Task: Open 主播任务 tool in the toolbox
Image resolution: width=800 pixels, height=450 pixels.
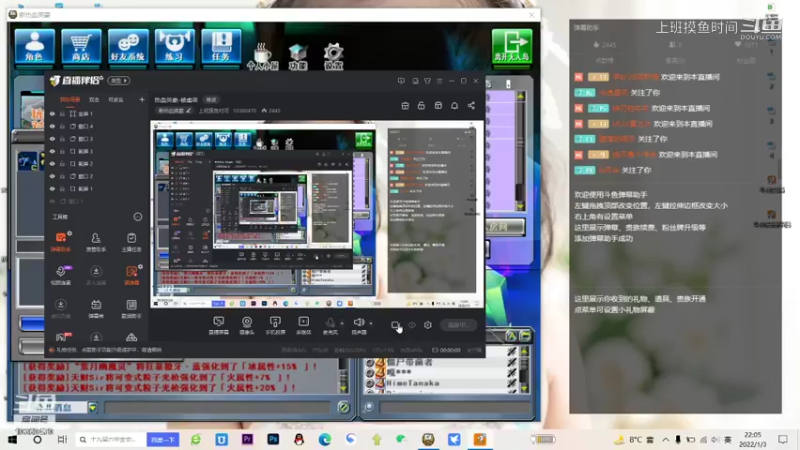Action: pos(131,242)
